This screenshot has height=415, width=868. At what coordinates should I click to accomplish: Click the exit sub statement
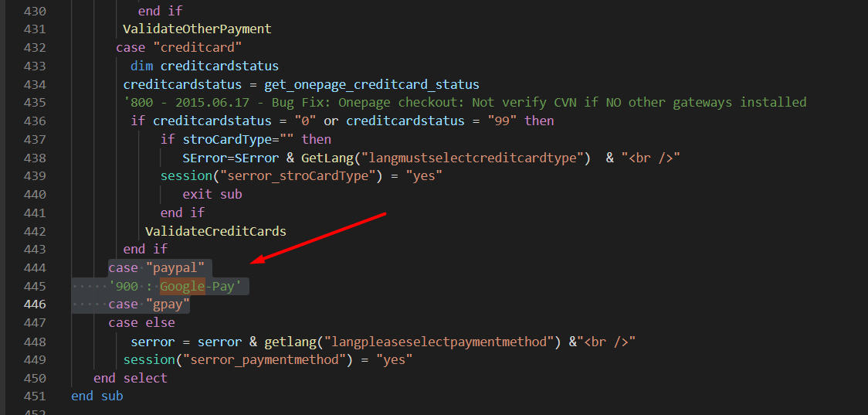coord(212,195)
